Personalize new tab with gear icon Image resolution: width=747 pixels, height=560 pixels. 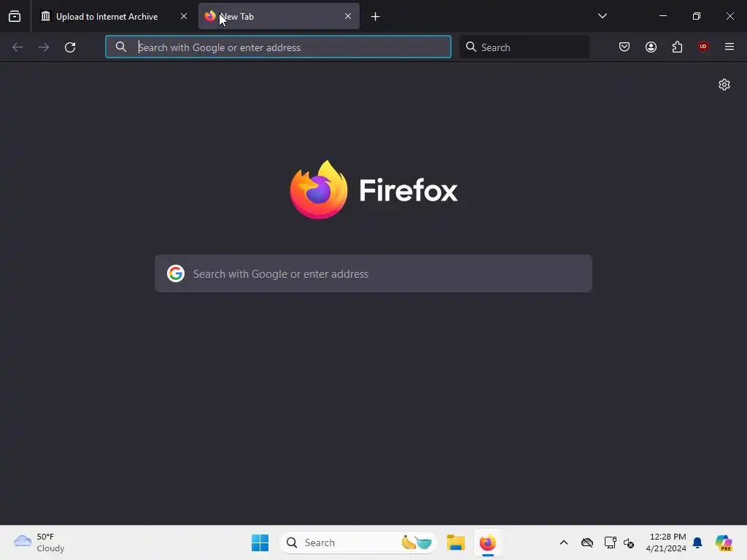[724, 85]
